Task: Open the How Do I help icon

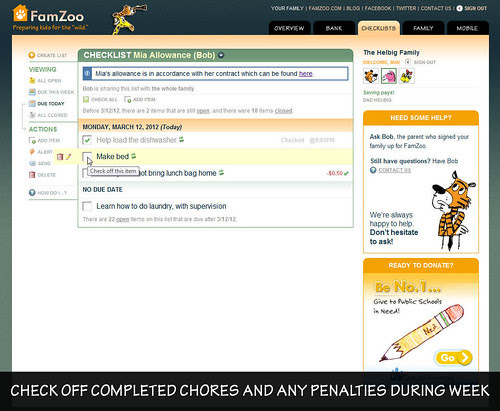Action: coord(32,193)
